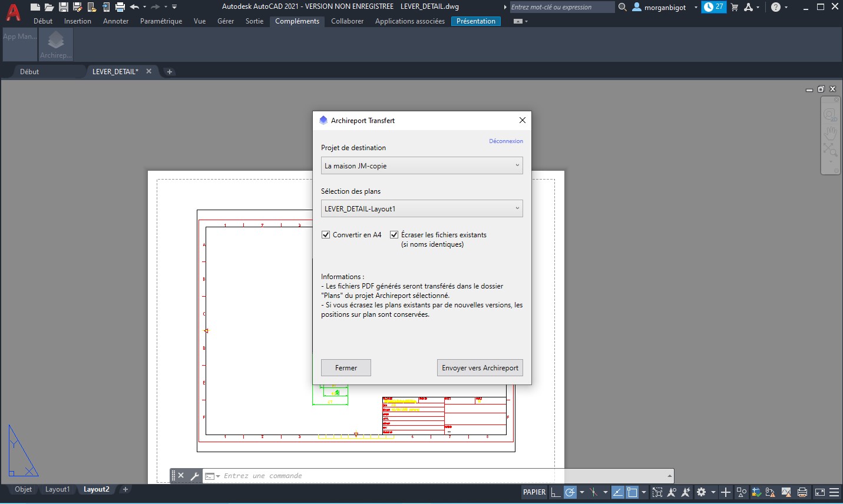
Task: Open the Projet de destination dropdown
Action: click(422, 165)
